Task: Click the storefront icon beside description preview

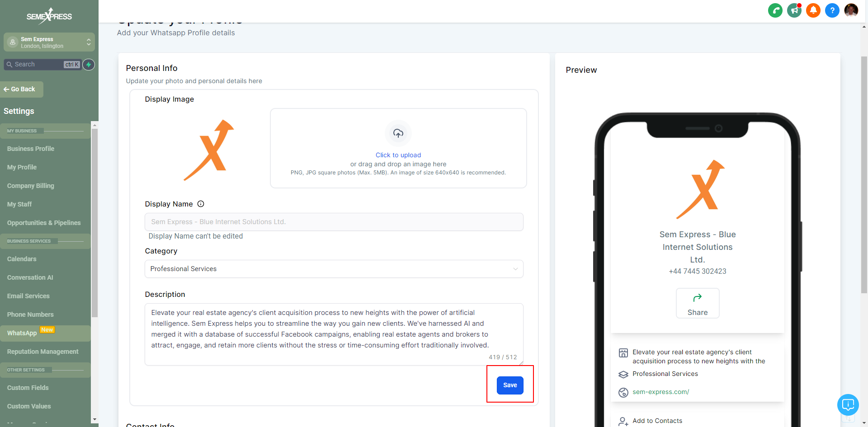Action: click(623, 353)
